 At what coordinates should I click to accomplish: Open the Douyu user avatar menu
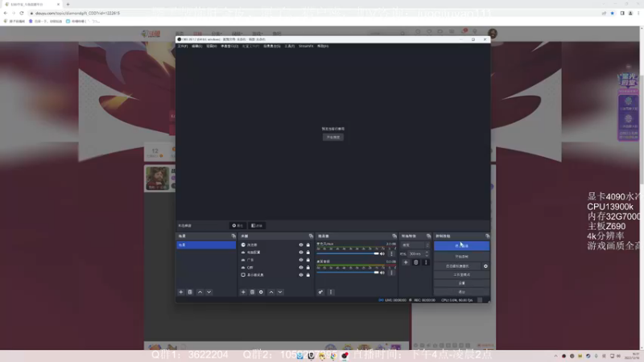tap(493, 33)
